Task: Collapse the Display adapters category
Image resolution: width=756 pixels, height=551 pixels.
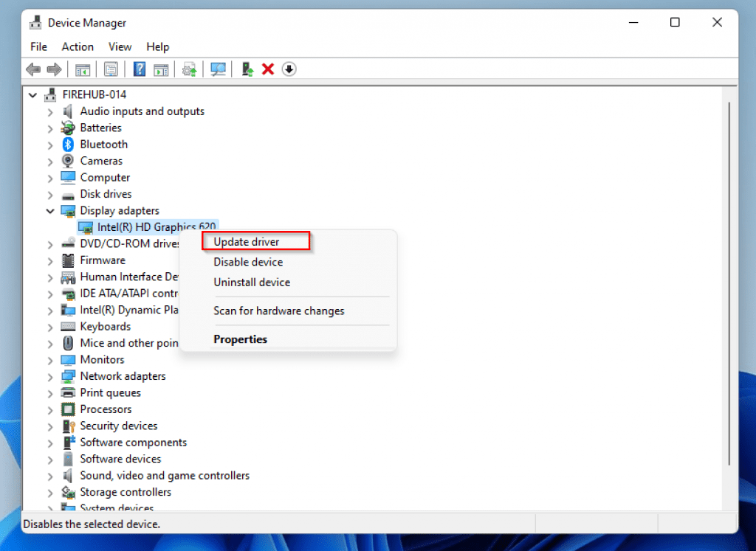Action: click(x=50, y=211)
